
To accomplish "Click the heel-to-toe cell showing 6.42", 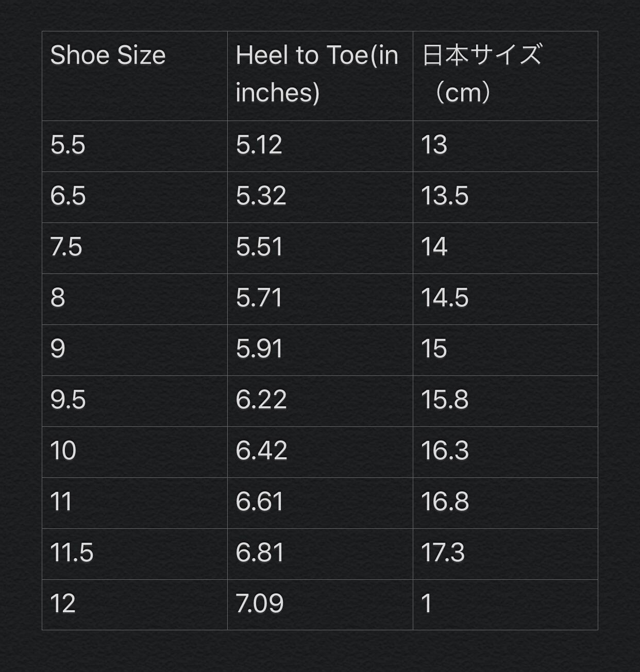I will (x=319, y=452).
